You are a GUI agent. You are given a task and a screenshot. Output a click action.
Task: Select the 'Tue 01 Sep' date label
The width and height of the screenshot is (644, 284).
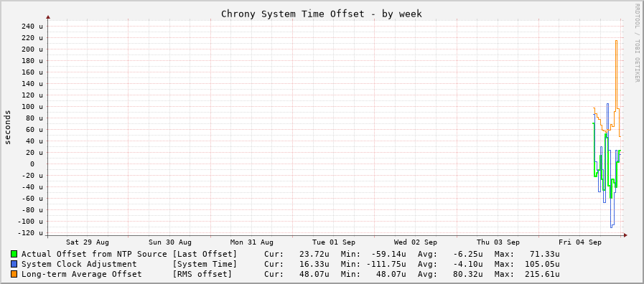coord(334,242)
